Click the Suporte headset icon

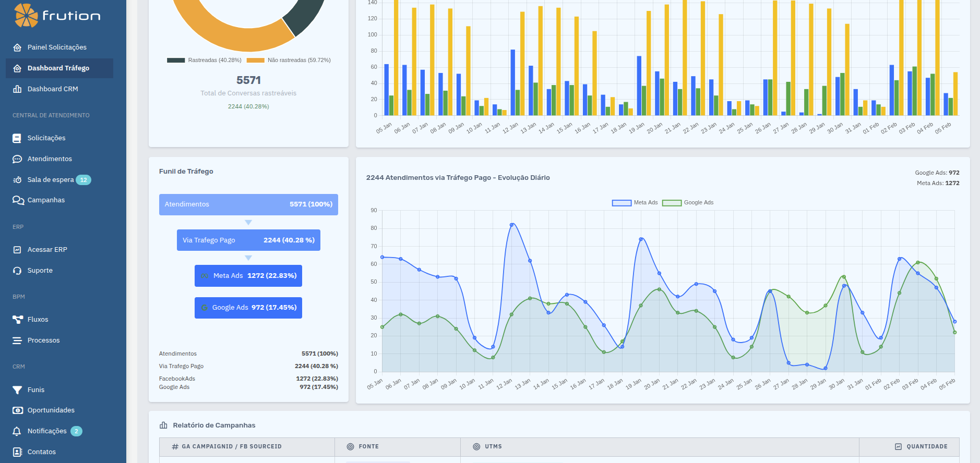tap(17, 271)
